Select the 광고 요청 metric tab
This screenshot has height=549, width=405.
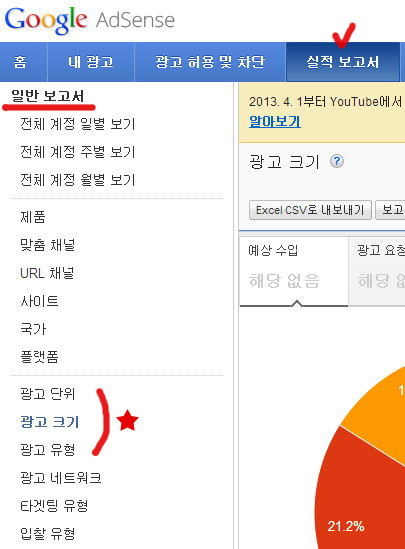pos(377,271)
